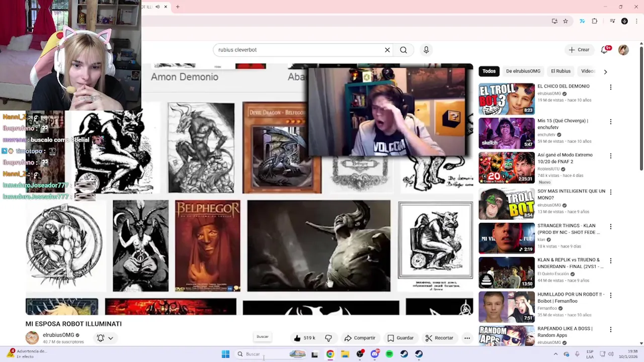Click the install-app icon in the address bar
Image resolution: width=644 pixels, height=362 pixels.
(554, 21)
